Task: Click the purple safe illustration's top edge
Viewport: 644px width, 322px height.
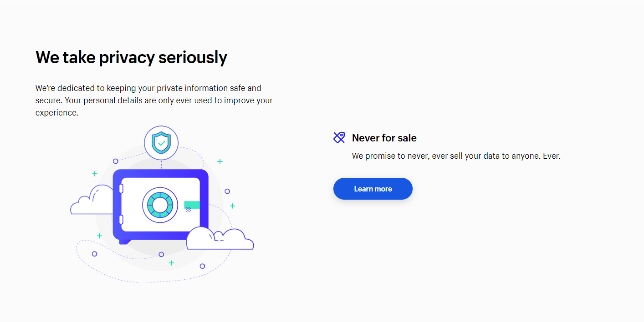Action: point(160,172)
